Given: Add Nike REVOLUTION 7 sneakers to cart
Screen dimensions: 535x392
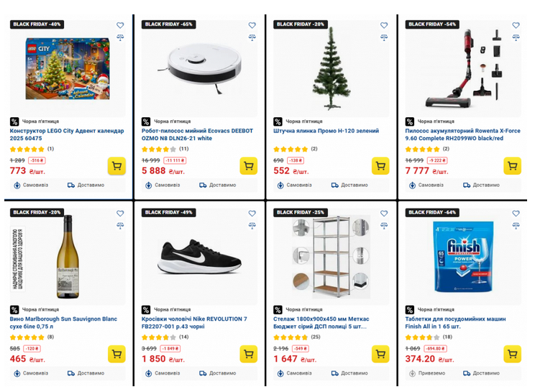Looking at the screenshot, I should [248, 355].
